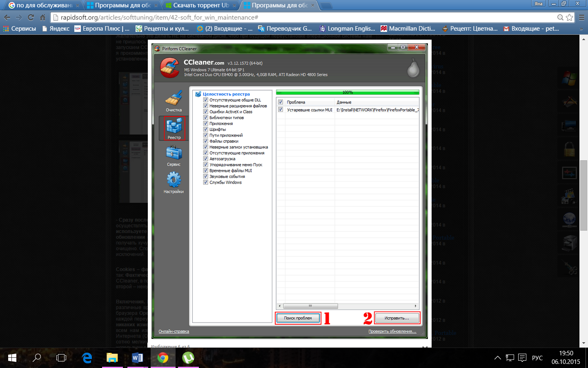Viewport: 588px width, 368px height.
Task: Launch Microsoft Edge from the taskbar
Action: point(87,358)
